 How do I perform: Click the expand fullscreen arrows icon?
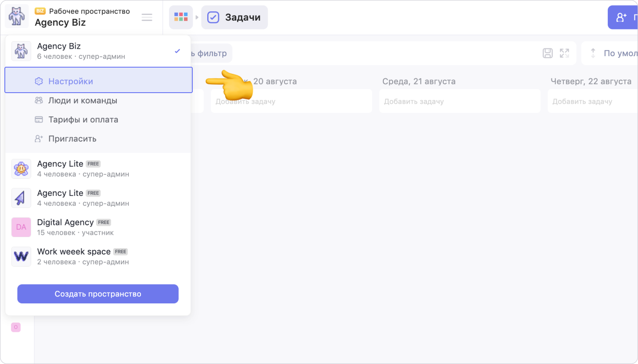point(564,54)
